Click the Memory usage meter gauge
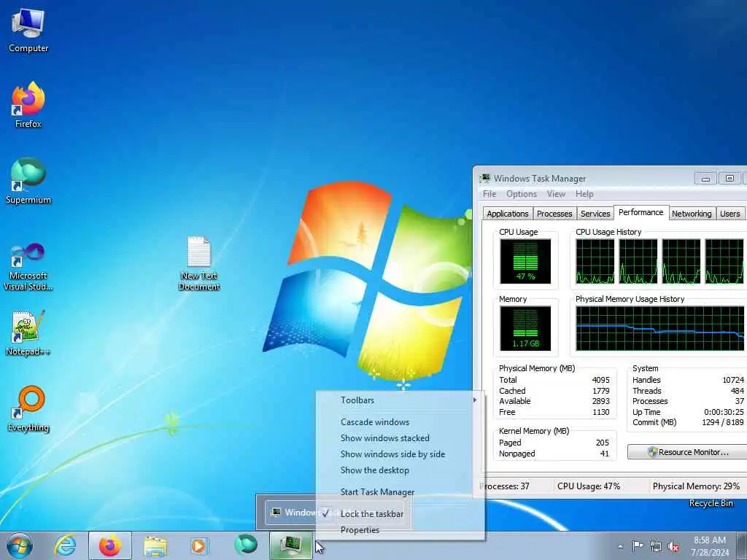 pyautogui.click(x=525, y=328)
